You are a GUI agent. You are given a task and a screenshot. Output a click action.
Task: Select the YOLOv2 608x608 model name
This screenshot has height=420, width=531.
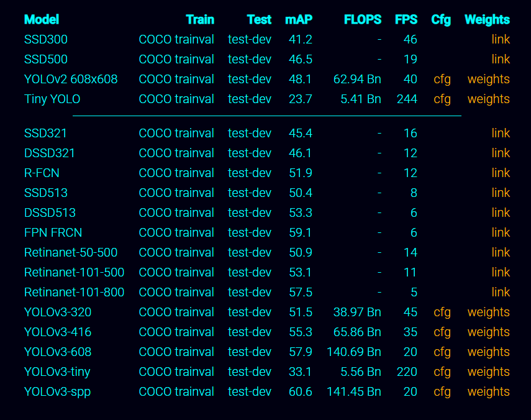[x=71, y=80]
